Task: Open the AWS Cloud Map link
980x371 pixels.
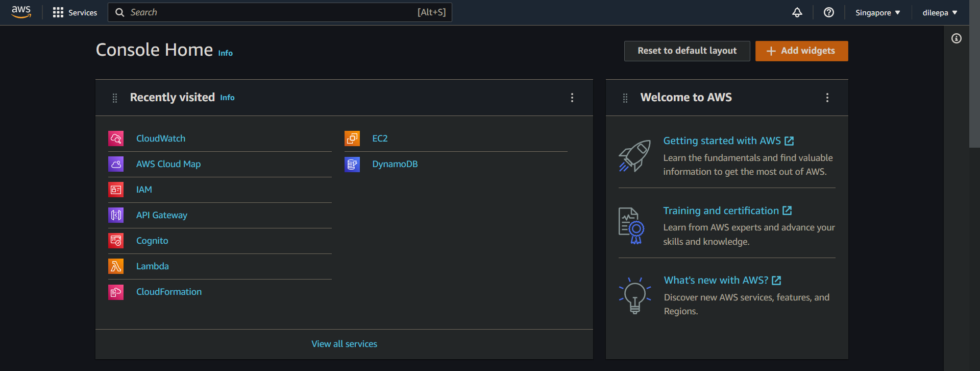Action: (x=168, y=164)
